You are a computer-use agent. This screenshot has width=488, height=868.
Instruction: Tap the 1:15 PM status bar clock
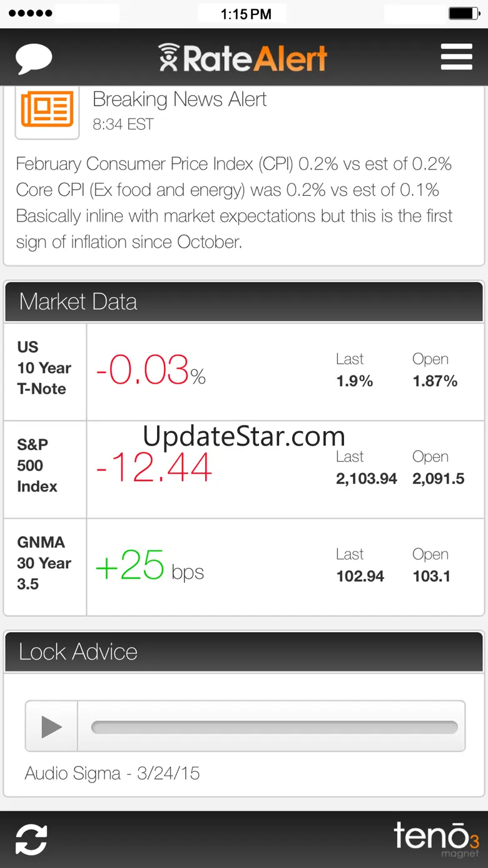point(245,14)
